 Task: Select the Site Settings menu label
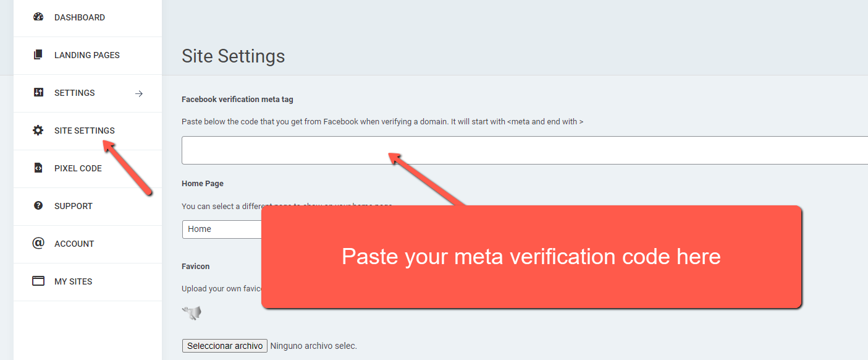click(x=85, y=131)
